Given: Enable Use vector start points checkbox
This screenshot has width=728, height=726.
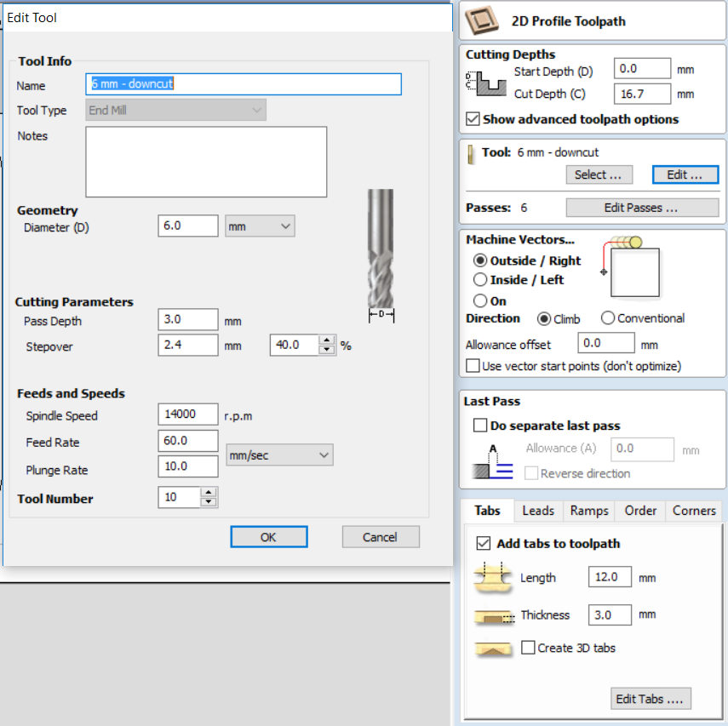Looking at the screenshot, I should coord(473,366).
